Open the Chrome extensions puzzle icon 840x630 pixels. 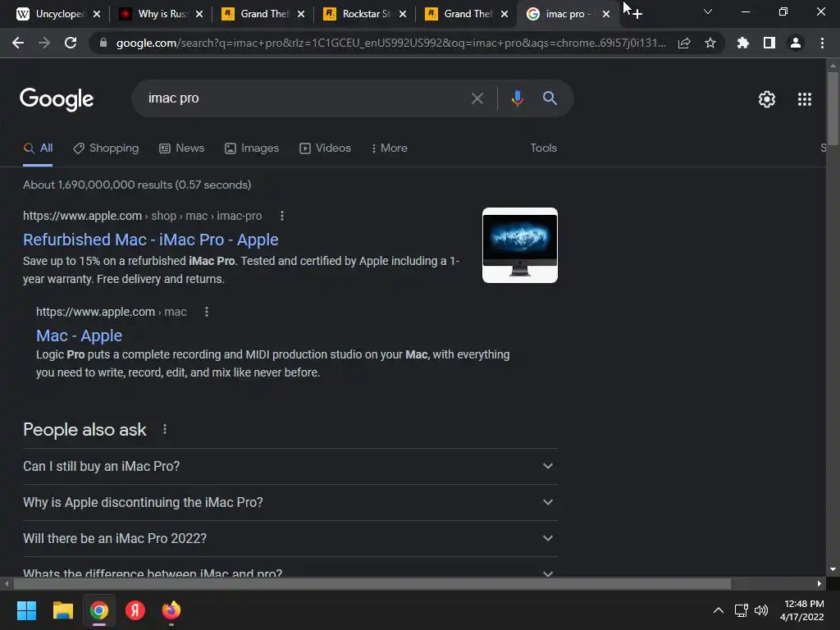tap(743, 43)
